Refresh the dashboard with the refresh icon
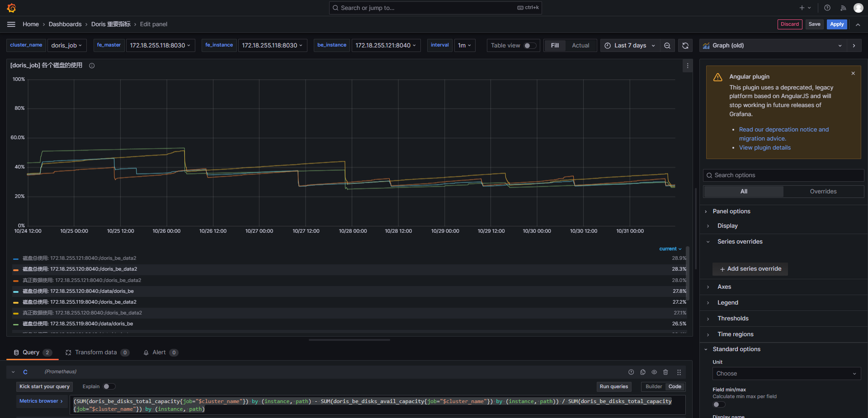This screenshot has width=868, height=418. 685,46
